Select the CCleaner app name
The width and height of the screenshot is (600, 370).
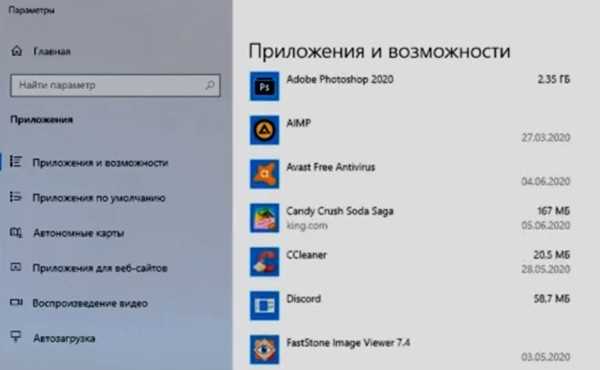pos(307,255)
